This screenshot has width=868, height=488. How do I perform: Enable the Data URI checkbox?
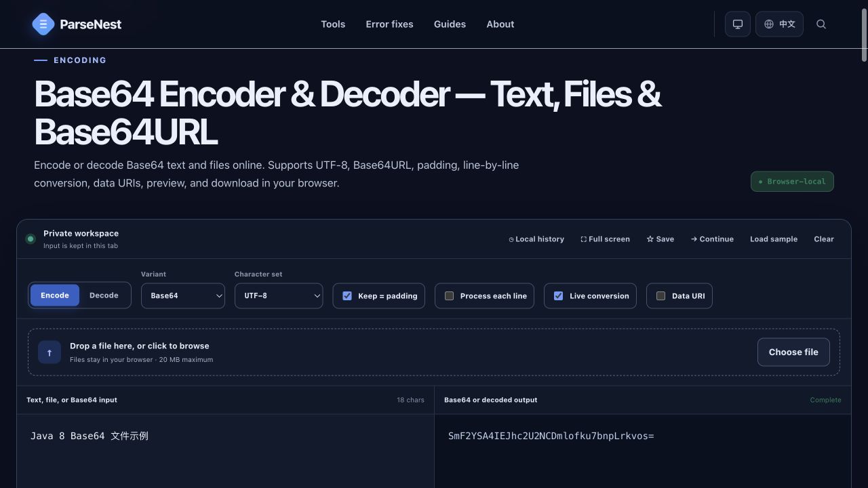(660, 296)
